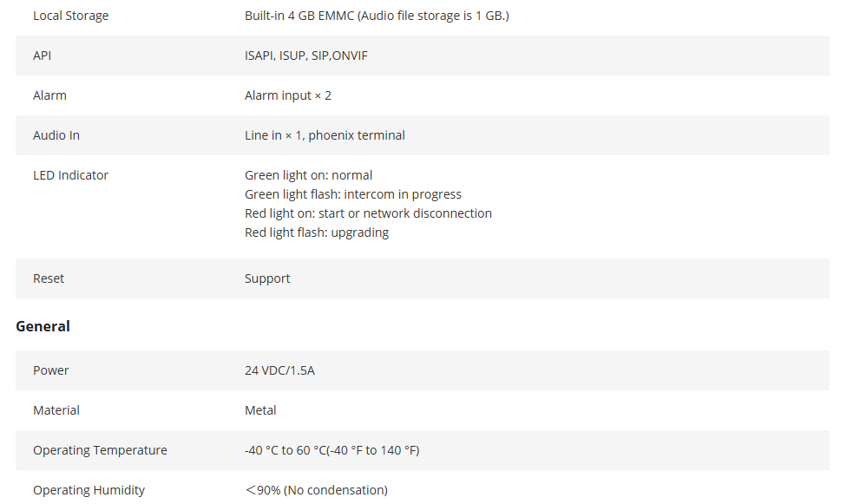Click the Alarm label
This screenshot has height=504, width=847.
(49, 95)
